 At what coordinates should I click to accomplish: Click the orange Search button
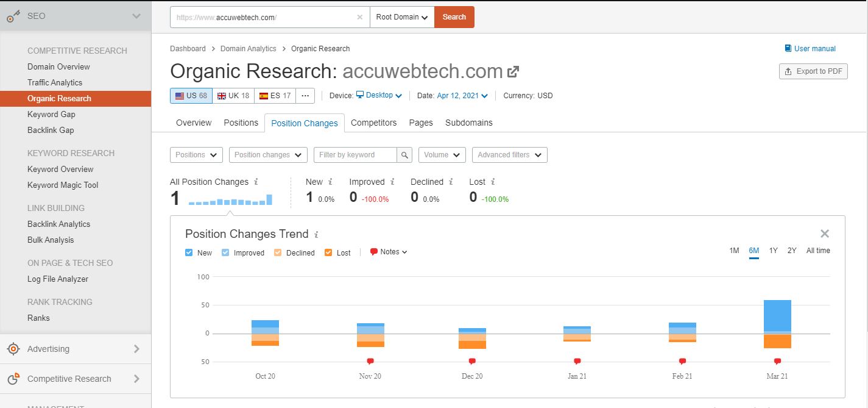click(454, 17)
